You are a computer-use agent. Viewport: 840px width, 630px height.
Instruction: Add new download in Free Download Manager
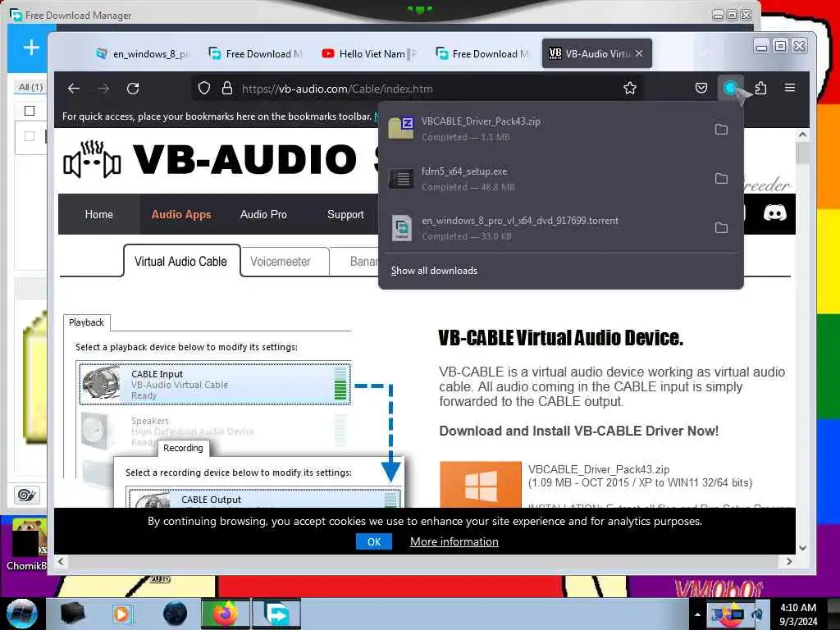[x=32, y=48]
